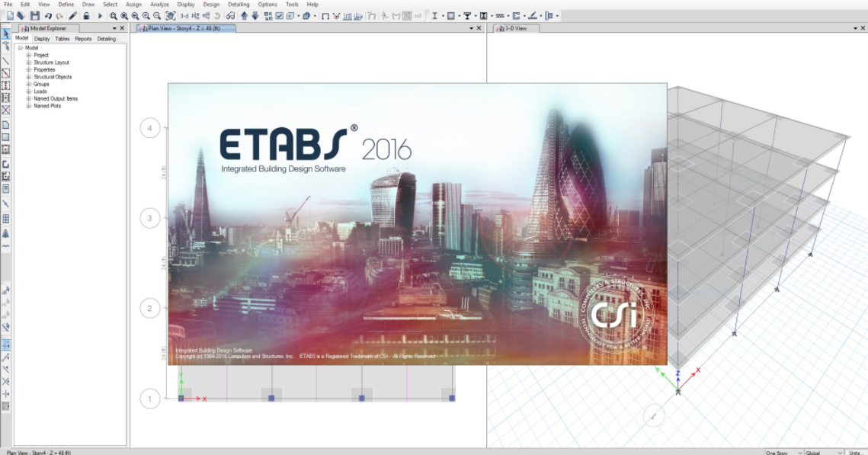
Task: Activate the 3-D View tab
Action: point(515,28)
